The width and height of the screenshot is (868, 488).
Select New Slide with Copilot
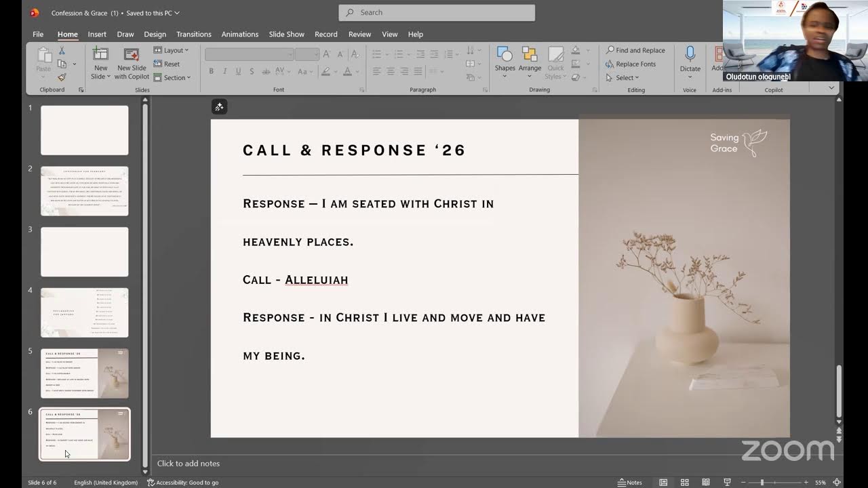(x=132, y=63)
